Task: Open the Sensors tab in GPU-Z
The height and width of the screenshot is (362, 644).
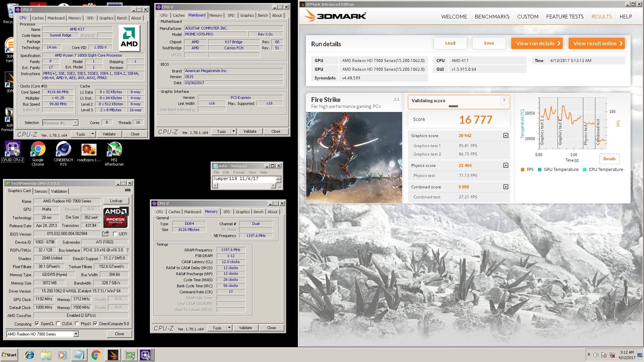Action: click(41, 191)
